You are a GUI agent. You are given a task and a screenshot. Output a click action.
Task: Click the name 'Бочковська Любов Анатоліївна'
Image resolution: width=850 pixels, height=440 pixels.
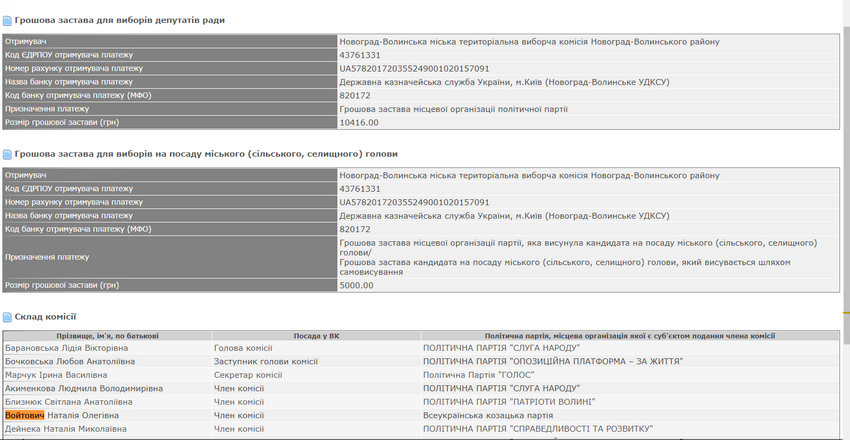point(76,362)
